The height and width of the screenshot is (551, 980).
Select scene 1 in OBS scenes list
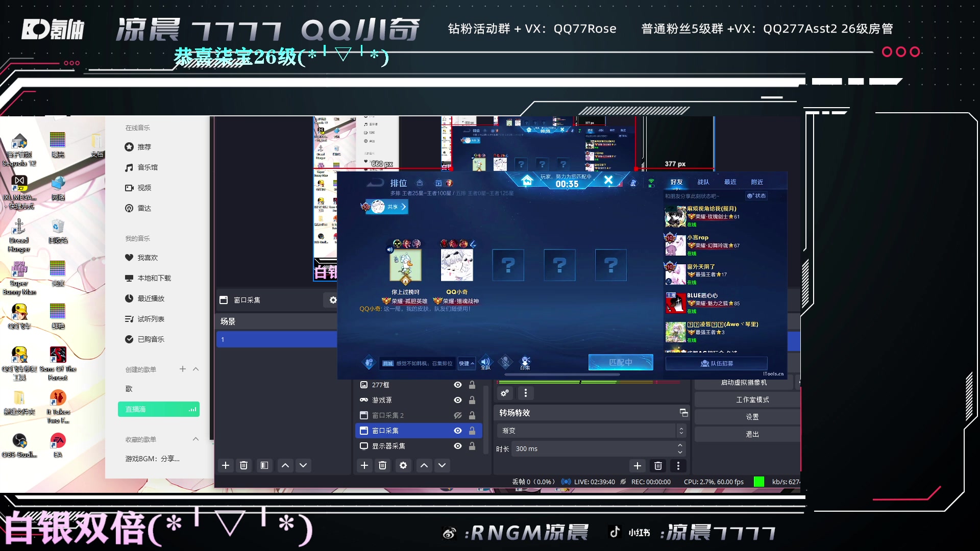click(x=277, y=339)
